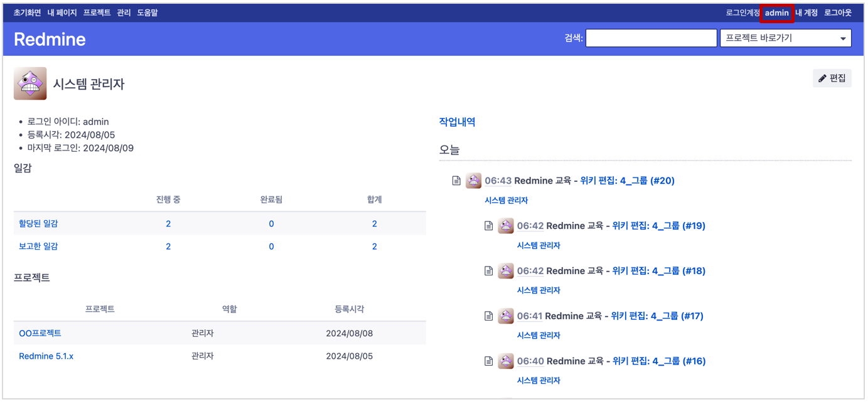Open 도움말 help menu
This screenshot has height=402, width=868.
[147, 13]
